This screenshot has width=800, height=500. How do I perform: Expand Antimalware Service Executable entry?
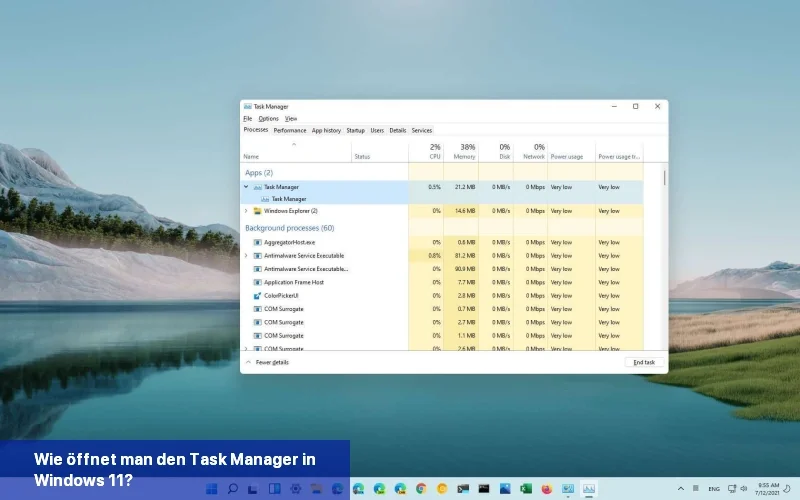pyautogui.click(x=246, y=255)
